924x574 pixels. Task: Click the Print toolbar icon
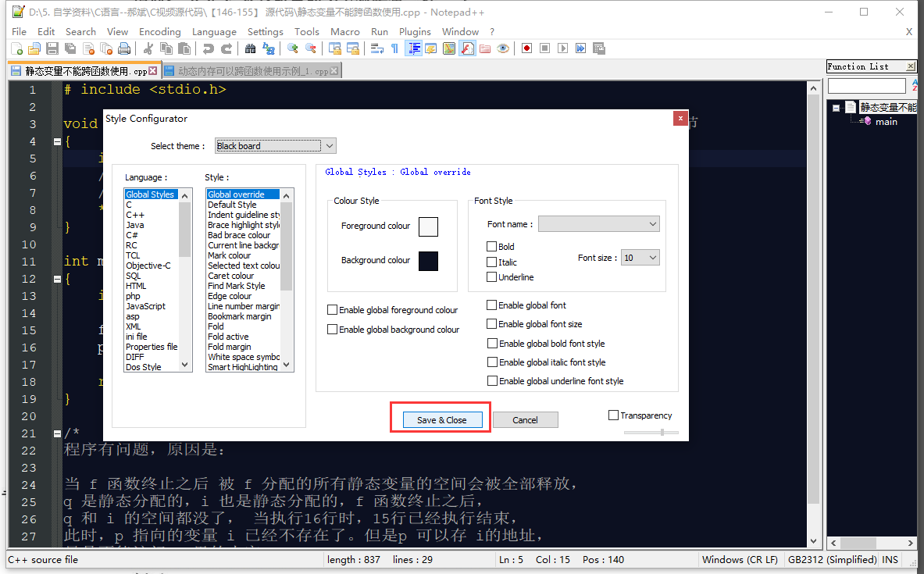124,49
